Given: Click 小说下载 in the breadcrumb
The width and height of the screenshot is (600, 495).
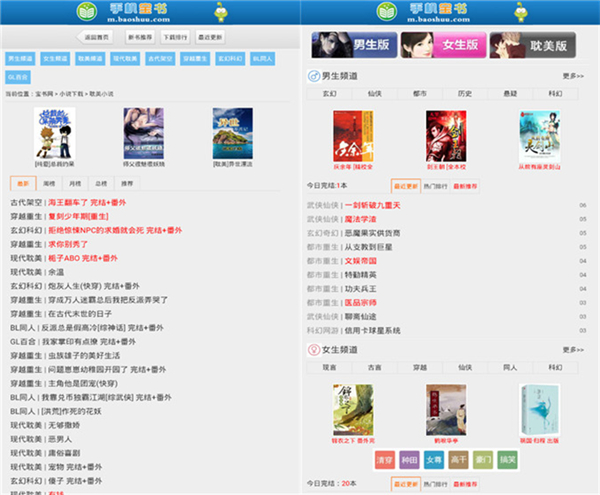Looking at the screenshot, I should click(71, 94).
